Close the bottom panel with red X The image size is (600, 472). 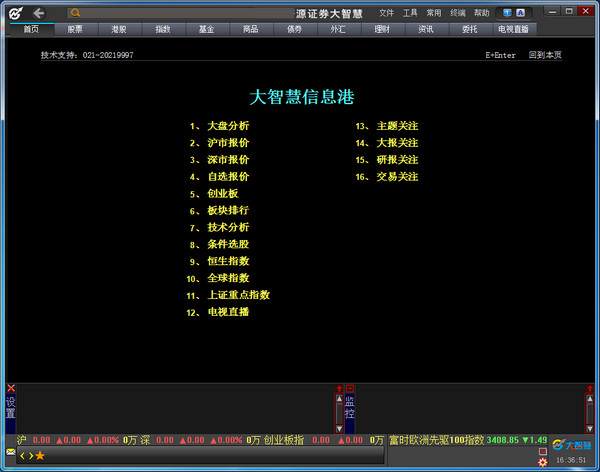pyautogui.click(x=11, y=388)
